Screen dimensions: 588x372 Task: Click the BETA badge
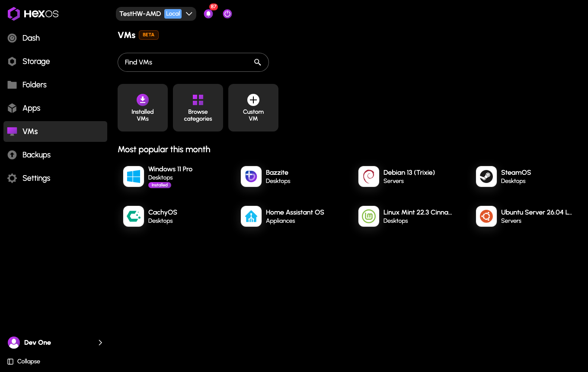point(149,35)
